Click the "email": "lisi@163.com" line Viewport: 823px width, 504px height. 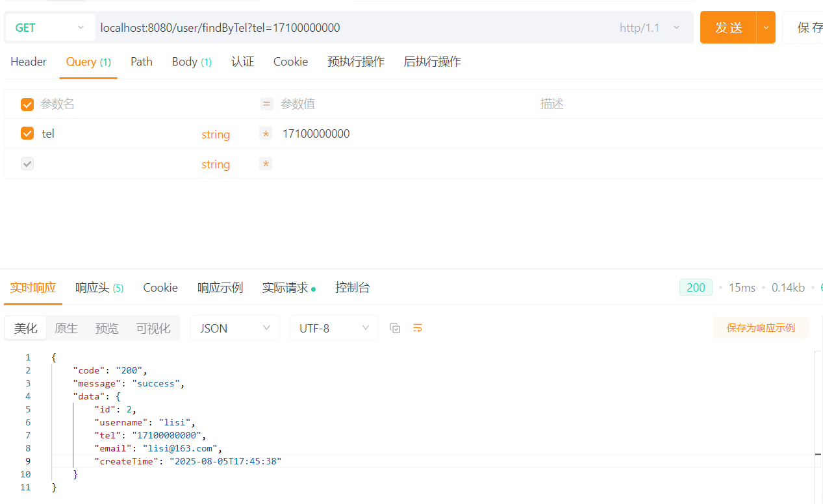(158, 448)
